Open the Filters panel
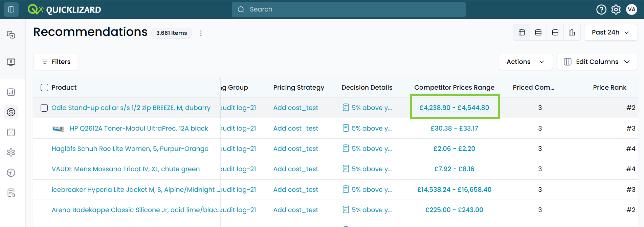 (x=55, y=62)
